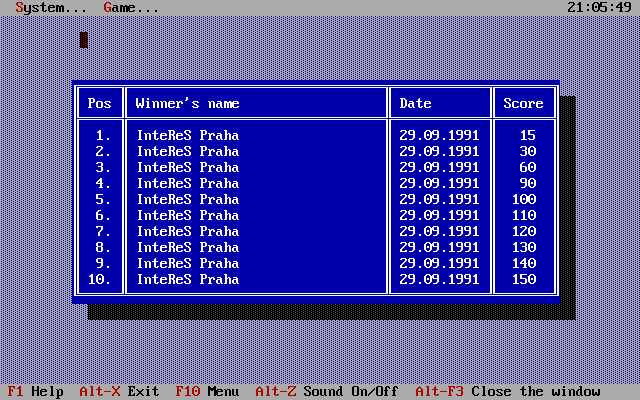Select position 9. in the table
640x400 pixels.
pos(103,263)
